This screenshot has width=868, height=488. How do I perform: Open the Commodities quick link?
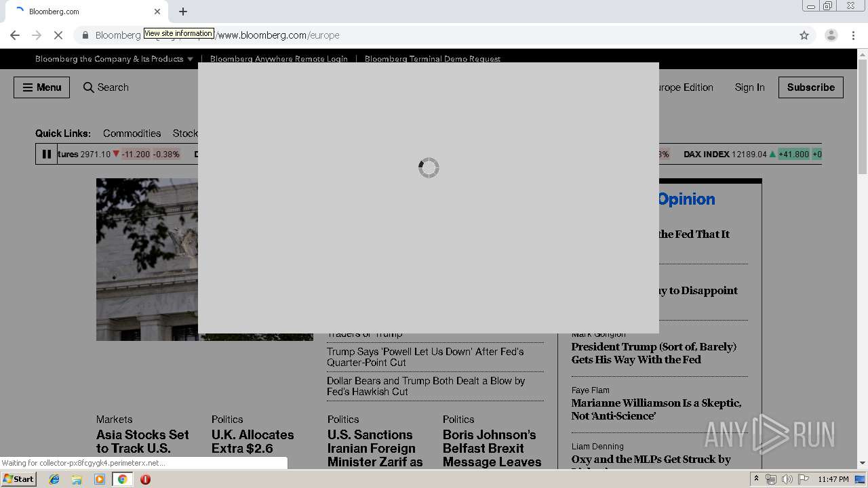pyautogui.click(x=132, y=134)
